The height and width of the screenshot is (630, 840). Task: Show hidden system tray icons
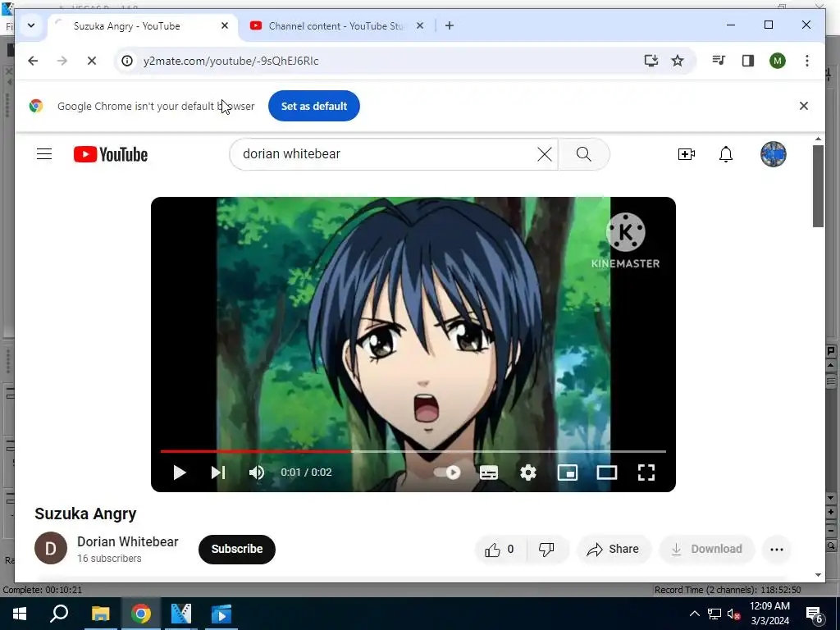pyautogui.click(x=694, y=614)
